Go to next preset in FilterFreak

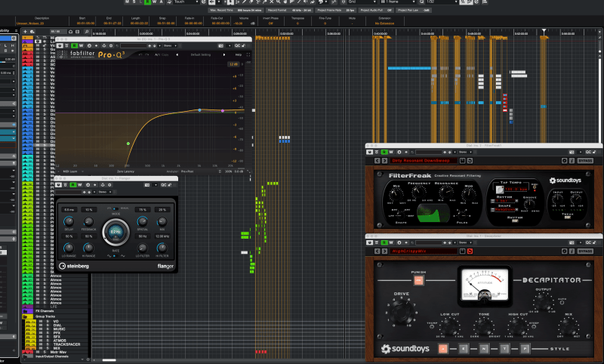point(384,161)
